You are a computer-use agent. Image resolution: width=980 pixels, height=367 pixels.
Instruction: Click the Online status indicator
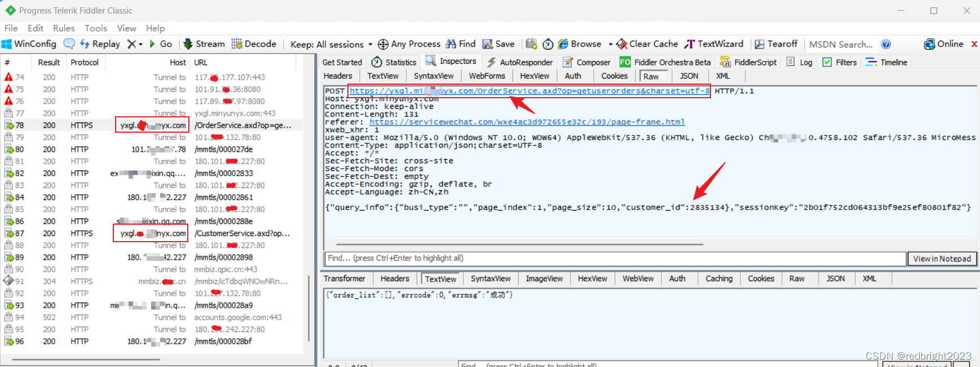[943, 44]
